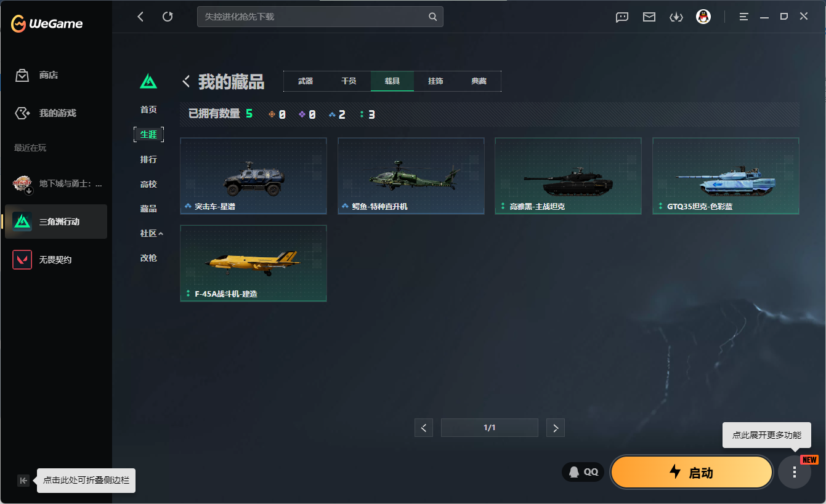Click the Delta Force green triangle logo

[148, 81]
